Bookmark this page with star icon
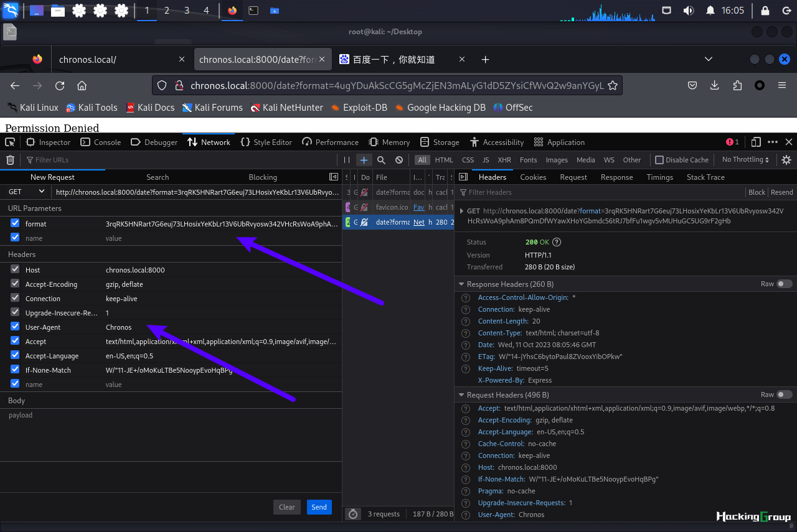Image resolution: width=797 pixels, height=532 pixels. (x=613, y=85)
